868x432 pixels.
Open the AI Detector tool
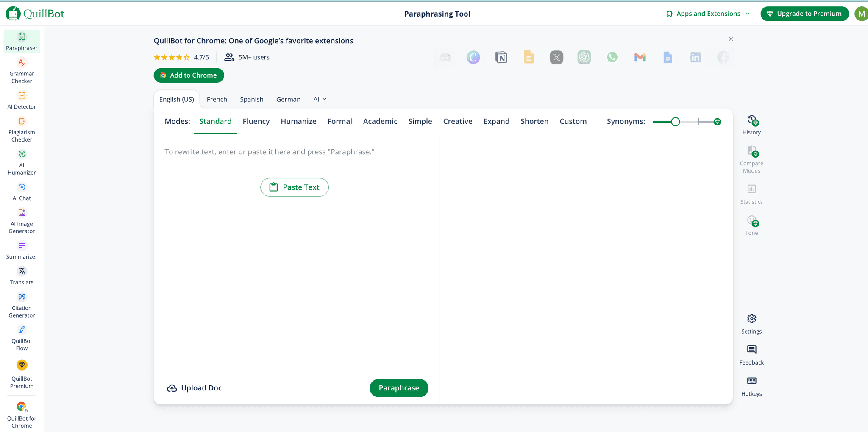(22, 100)
